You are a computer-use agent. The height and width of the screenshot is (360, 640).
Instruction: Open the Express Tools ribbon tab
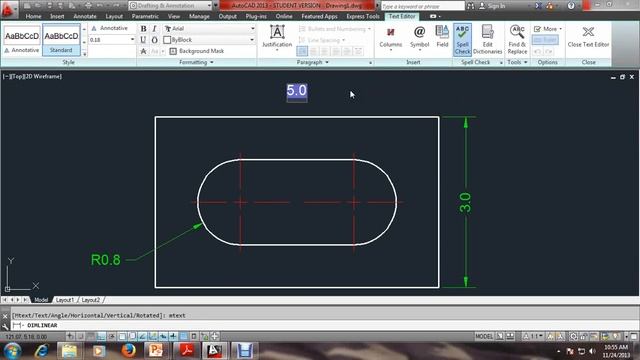point(363,16)
